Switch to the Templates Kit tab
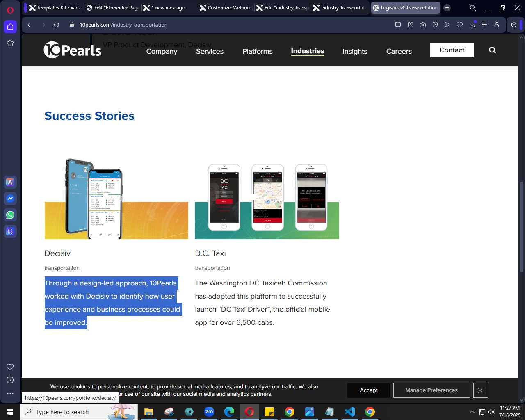The image size is (525, 420). click(55, 8)
